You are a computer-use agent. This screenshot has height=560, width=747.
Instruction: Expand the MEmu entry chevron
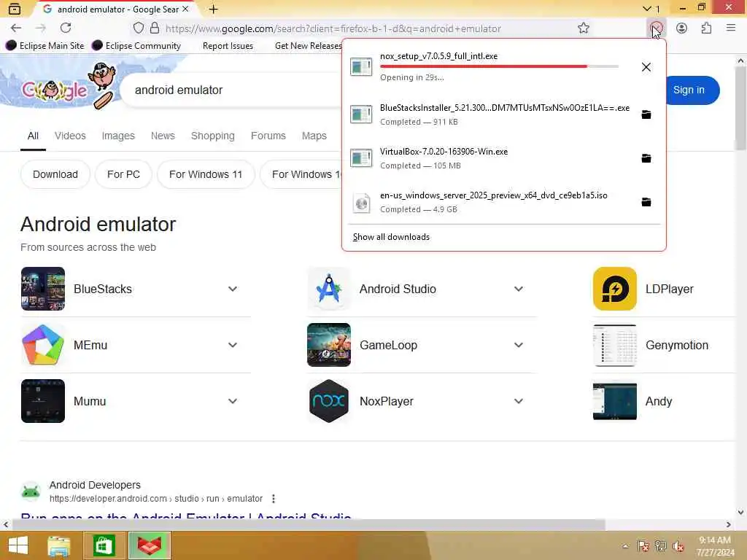pyautogui.click(x=233, y=345)
